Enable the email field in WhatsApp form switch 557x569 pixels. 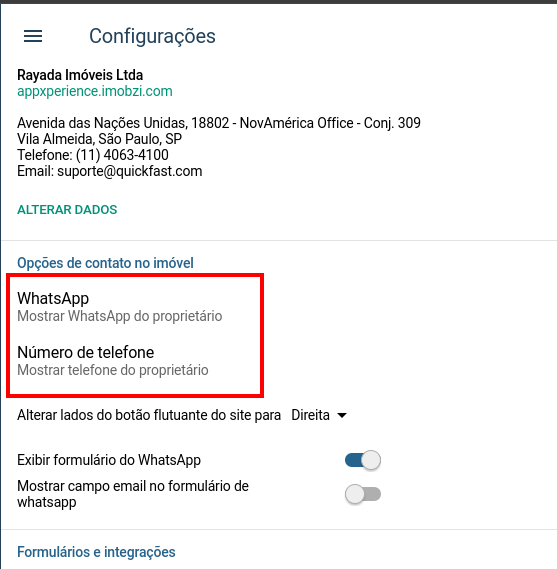click(x=363, y=494)
